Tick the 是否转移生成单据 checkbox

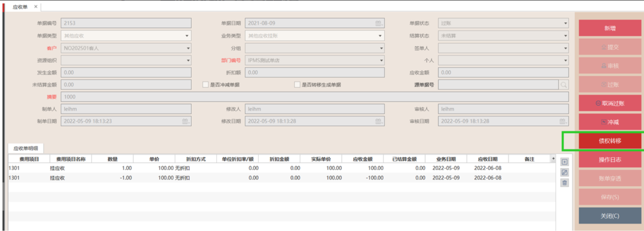point(297,85)
